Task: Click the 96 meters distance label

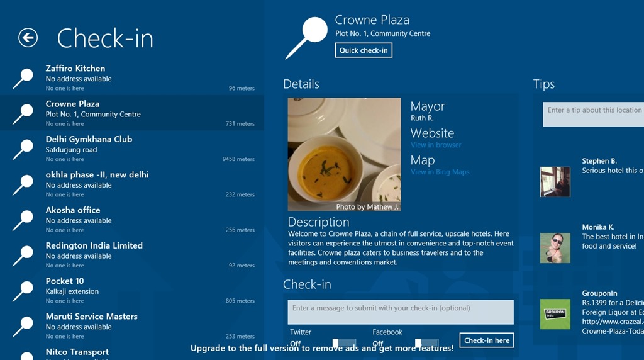Action: coord(241,88)
